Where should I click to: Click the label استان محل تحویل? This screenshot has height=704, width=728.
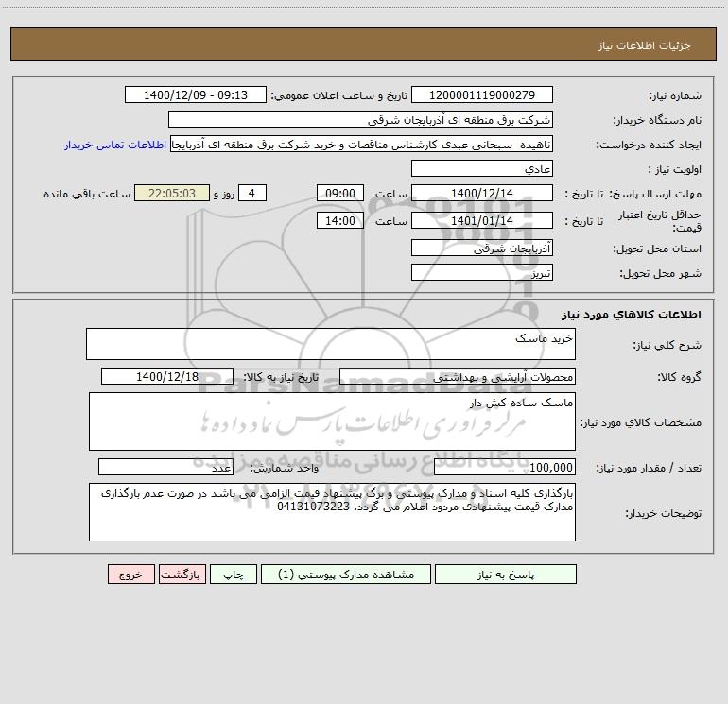[x=657, y=249]
